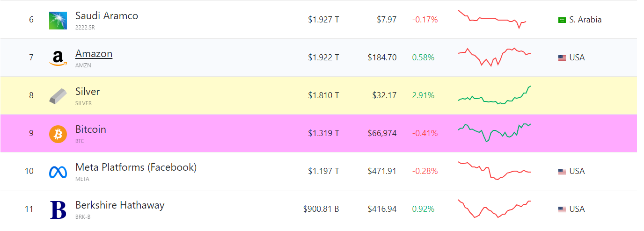
Task: Click the AMZN ticker symbol
Action: [83, 65]
